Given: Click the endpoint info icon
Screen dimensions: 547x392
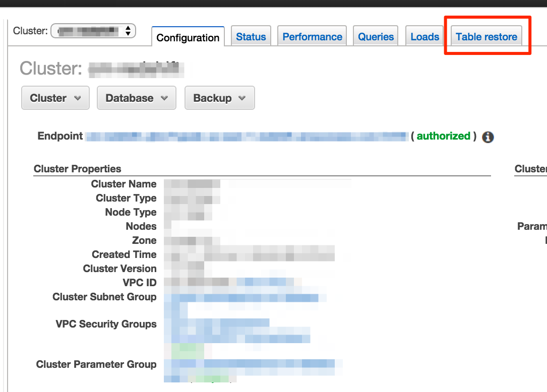Looking at the screenshot, I should click(x=487, y=137).
